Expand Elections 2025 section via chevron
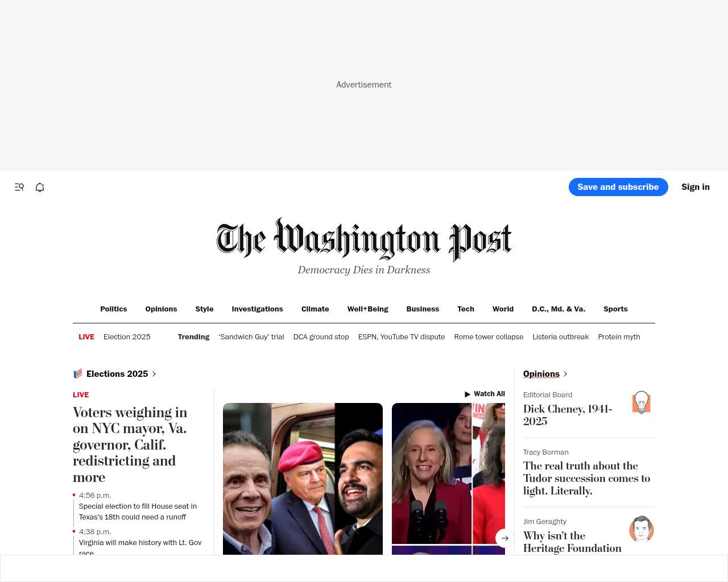The image size is (728, 582). click(154, 374)
